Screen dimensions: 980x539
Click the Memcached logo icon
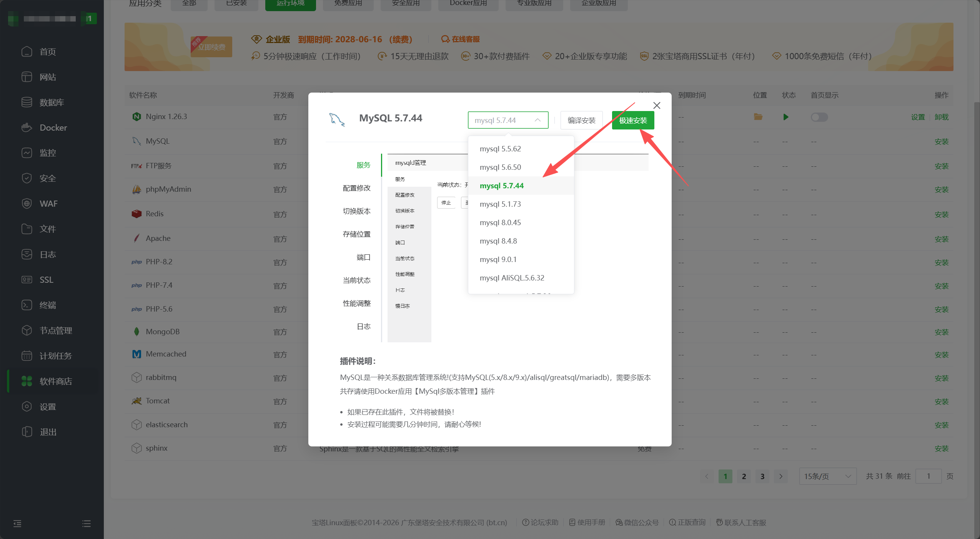[x=136, y=354]
